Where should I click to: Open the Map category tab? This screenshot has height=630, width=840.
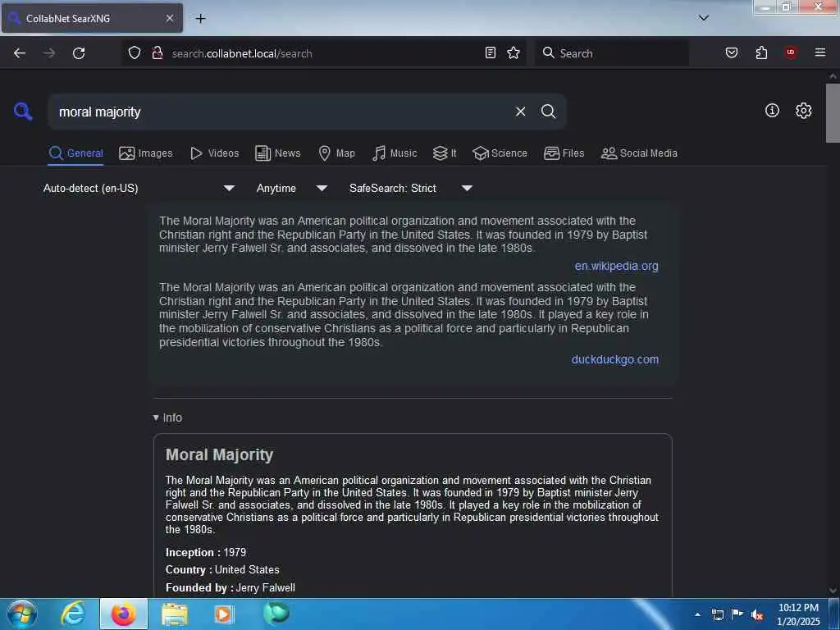point(336,153)
